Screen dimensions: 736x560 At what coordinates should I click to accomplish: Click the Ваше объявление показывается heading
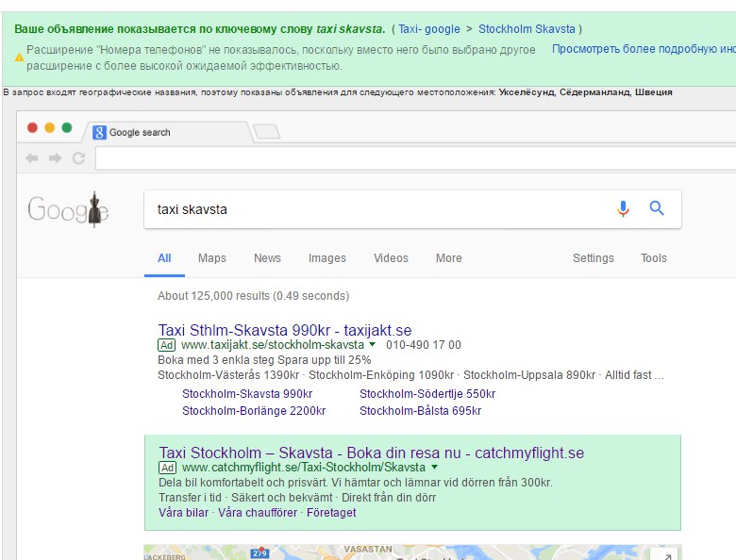(x=199, y=29)
